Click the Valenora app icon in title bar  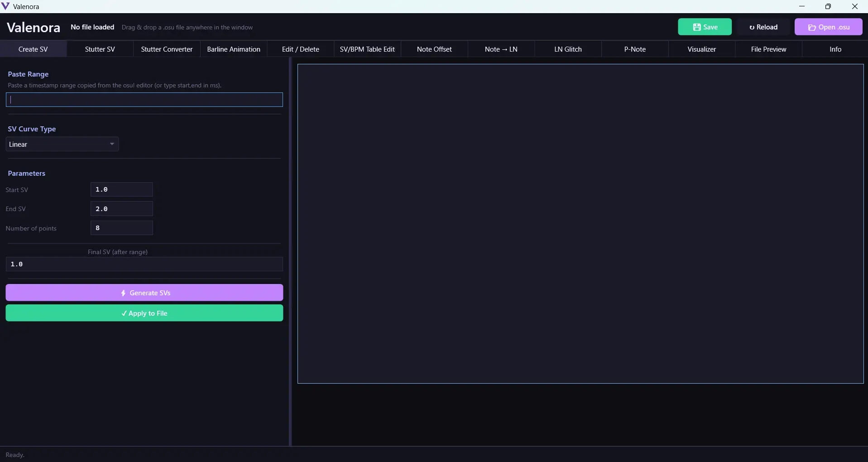click(5, 6)
